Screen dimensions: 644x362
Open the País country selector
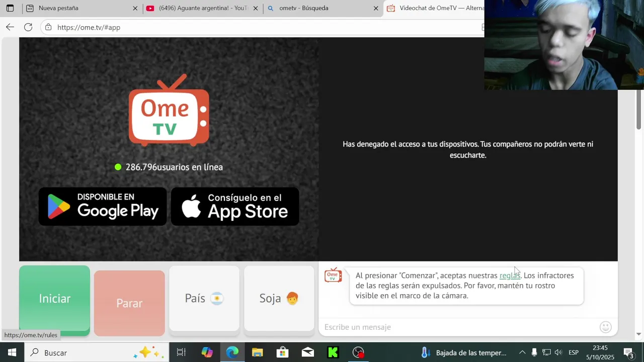click(204, 298)
